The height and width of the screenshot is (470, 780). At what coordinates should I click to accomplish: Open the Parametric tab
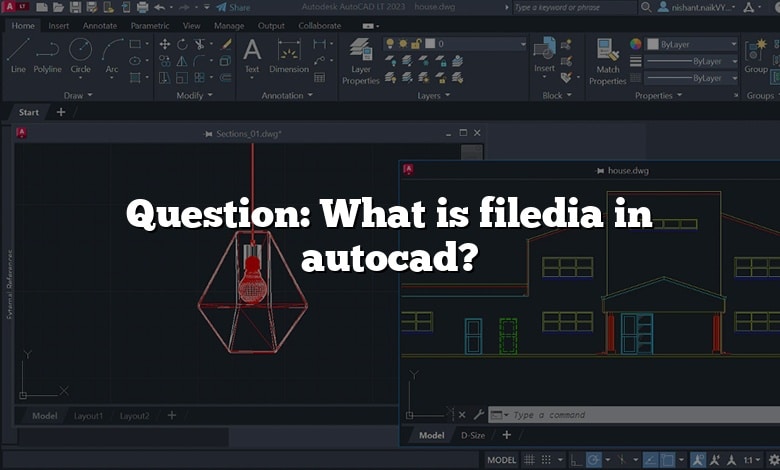(x=150, y=25)
